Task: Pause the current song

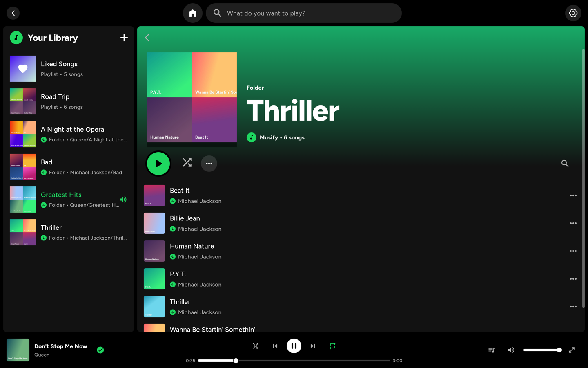Action: click(x=294, y=346)
